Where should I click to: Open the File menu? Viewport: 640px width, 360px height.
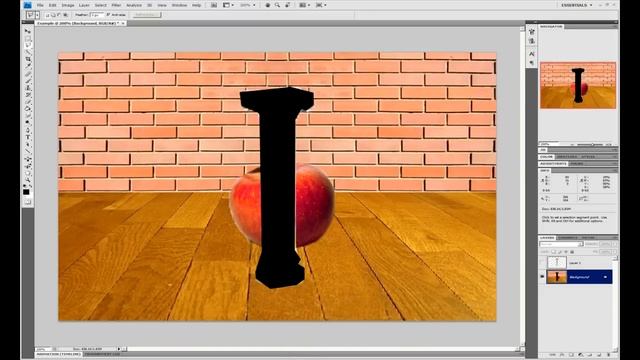40,5
